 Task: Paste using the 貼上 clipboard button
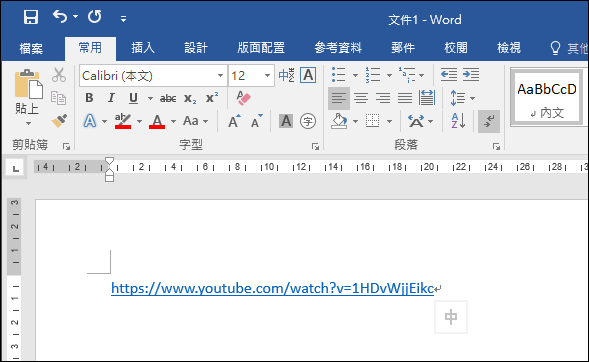click(x=28, y=84)
